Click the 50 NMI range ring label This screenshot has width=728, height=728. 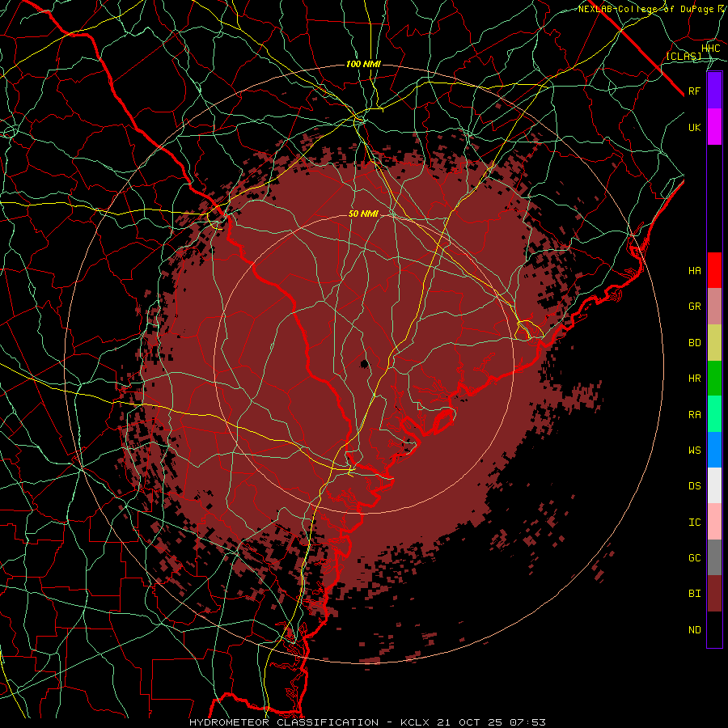click(x=363, y=214)
